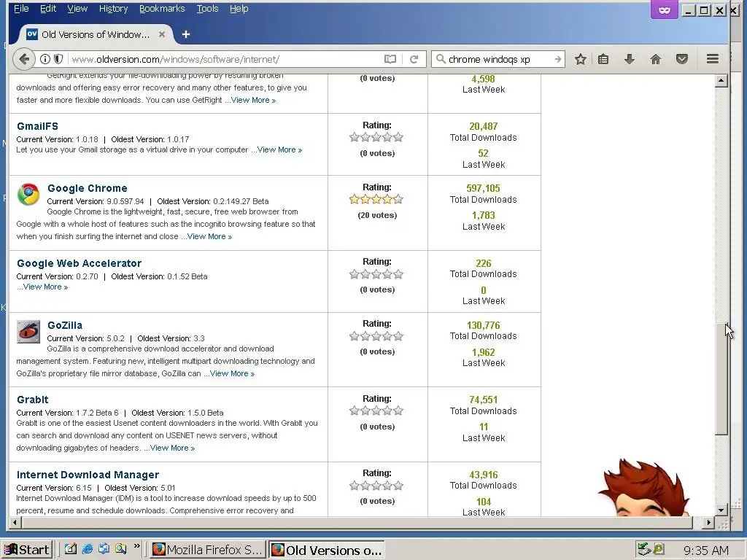Open the Internet Download Manager link
This screenshot has height=560, width=747.
88,475
